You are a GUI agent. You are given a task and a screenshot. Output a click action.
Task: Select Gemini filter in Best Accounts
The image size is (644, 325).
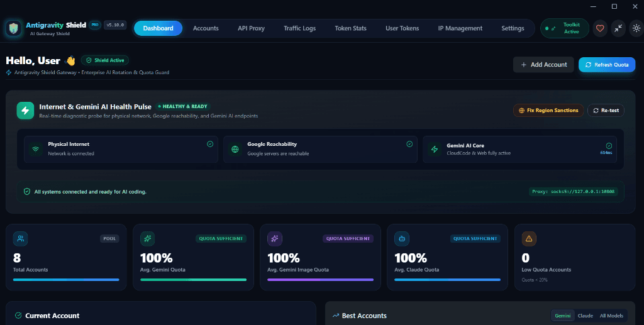click(x=563, y=316)
